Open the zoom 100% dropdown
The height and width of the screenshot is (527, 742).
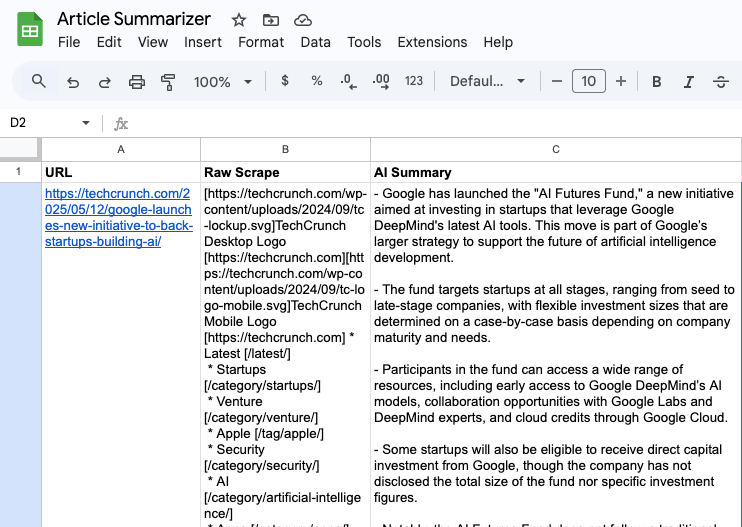tap(222, 82)
